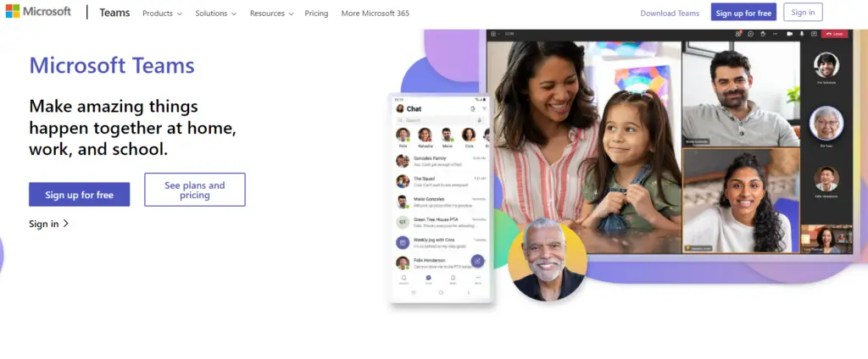Click the Microsoft Teams heading
The image size is (868, 359).
[112, 65]
